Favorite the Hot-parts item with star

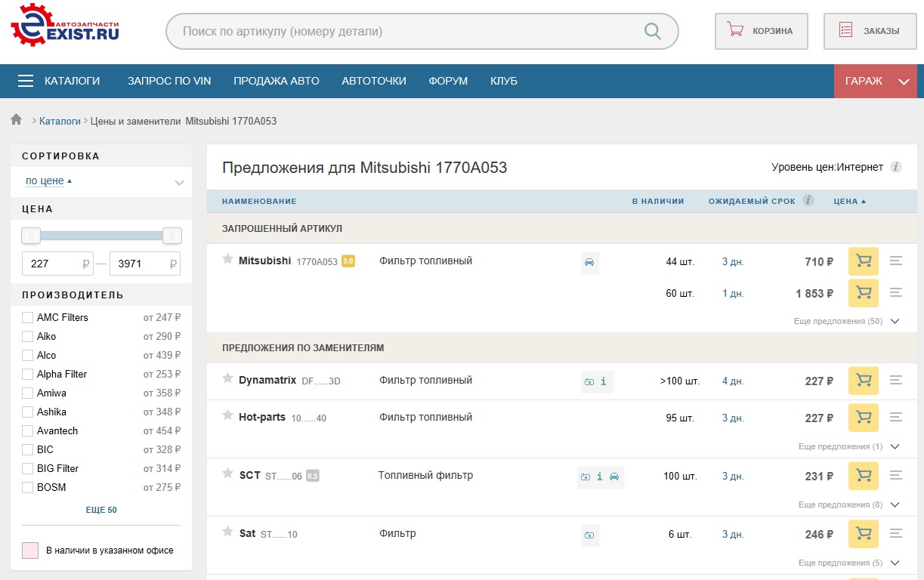pos(227,416)
